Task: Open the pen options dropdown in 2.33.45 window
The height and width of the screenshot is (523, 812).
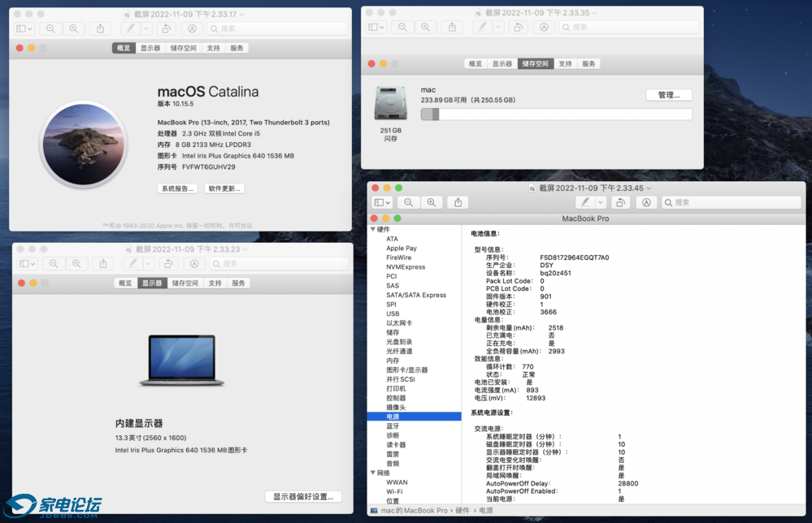Action: (x=600, y=202)
